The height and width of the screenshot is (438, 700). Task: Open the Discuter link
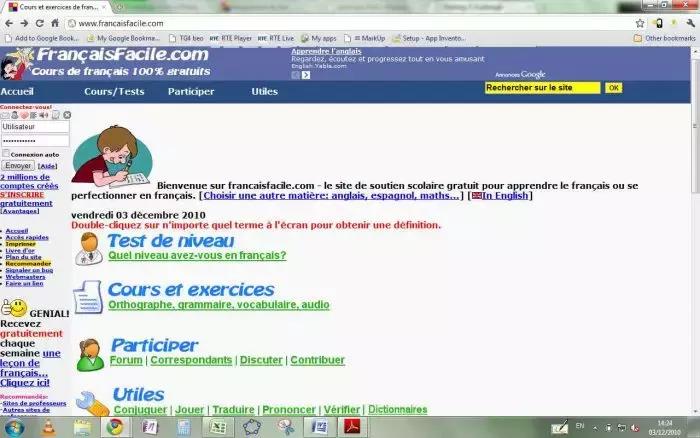(261, 360)
